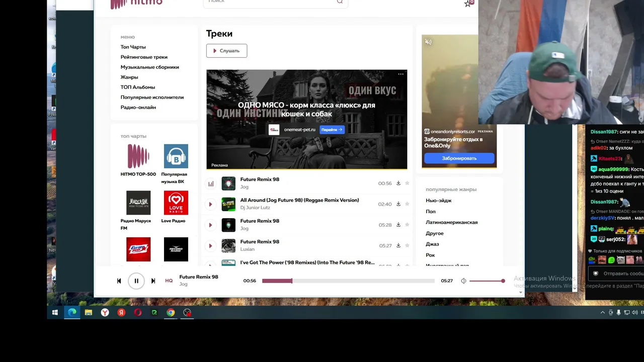Image resolution: width=644 pixels, height=362 pixels.
Task: Favorite Luxian's Future Remix 98 track
Action: tap(407, 245)
